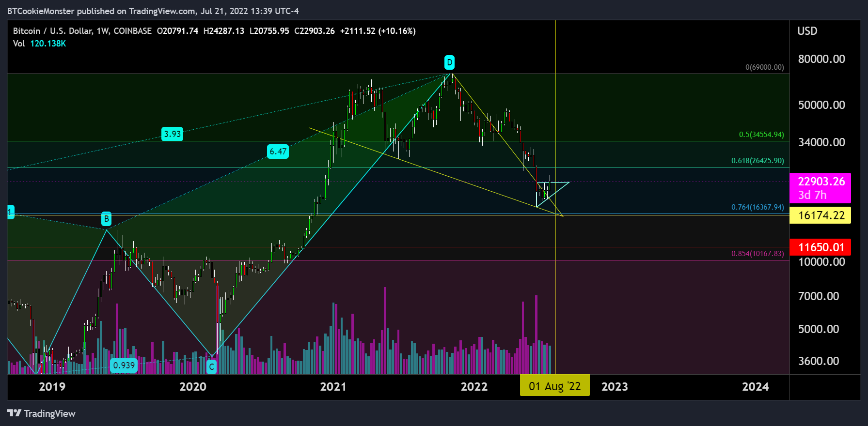Click the 01 Aug '22 date marker
868x426 pixels.
click(555, 386)
